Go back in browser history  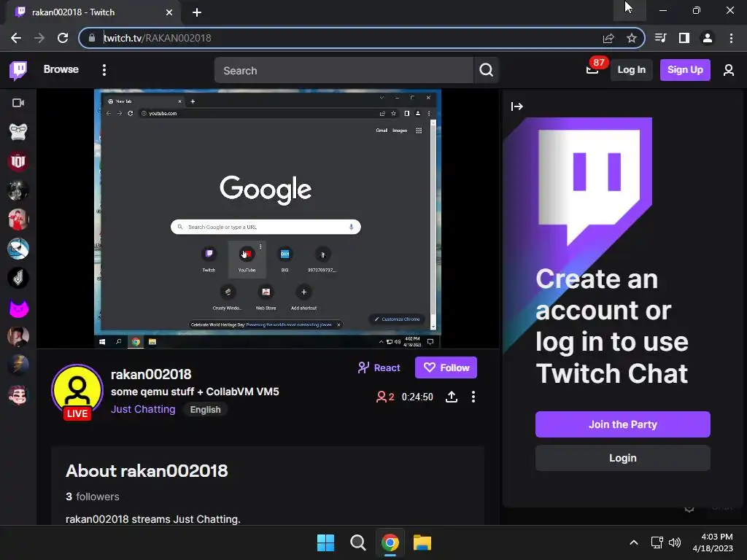point(16,38)
